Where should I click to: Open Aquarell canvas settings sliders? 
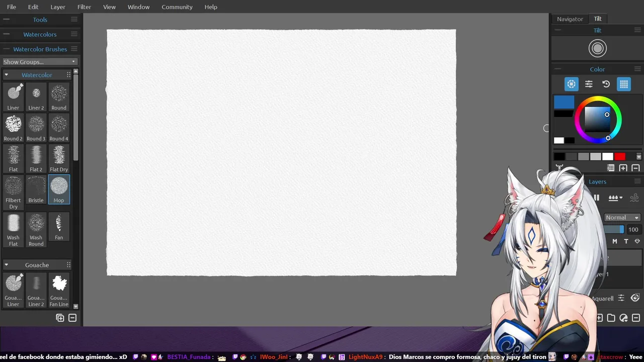click(621, 298)
